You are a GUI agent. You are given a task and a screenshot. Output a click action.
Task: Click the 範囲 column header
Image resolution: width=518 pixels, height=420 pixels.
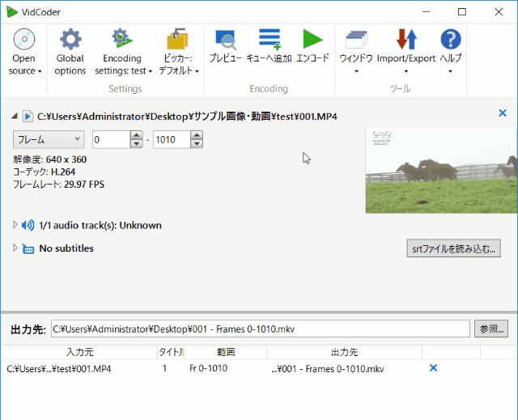[226, 352]
